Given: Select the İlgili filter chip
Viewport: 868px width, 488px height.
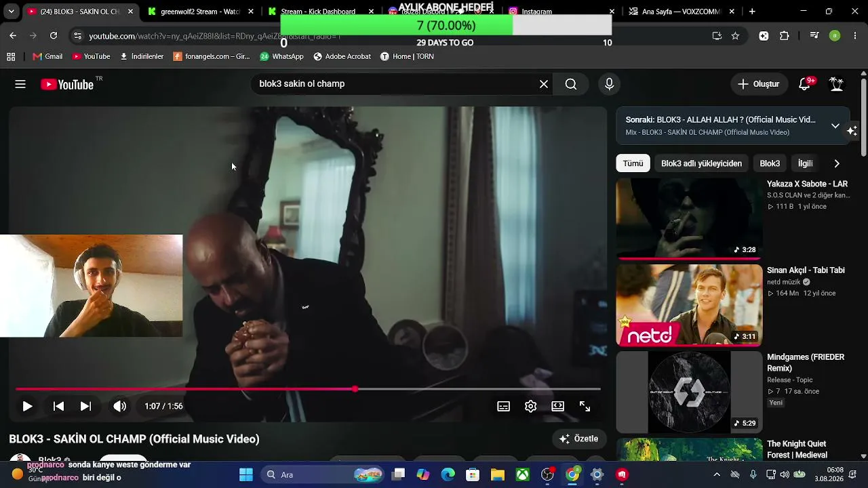Looking at the screenshot, I should click(805, 163).
